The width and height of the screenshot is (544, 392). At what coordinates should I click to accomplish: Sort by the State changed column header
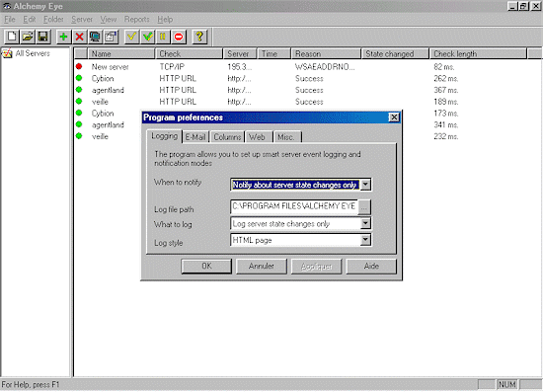click(x=396, y=53)
